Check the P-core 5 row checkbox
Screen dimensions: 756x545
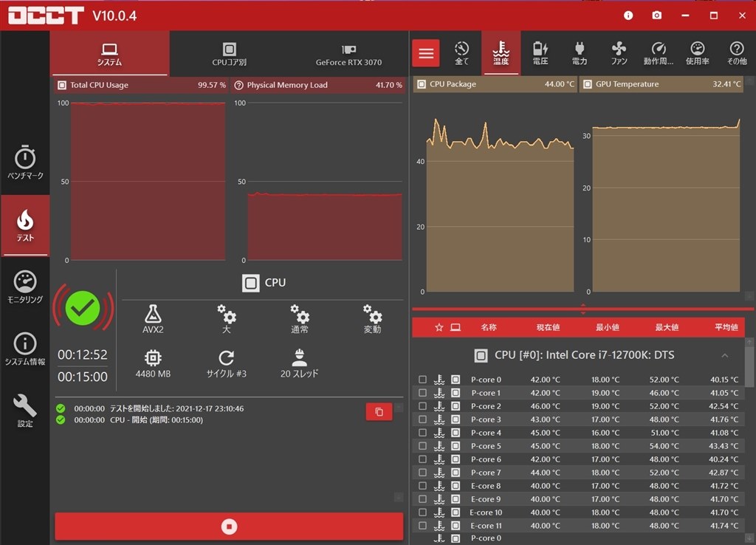(x=422, y=446)
